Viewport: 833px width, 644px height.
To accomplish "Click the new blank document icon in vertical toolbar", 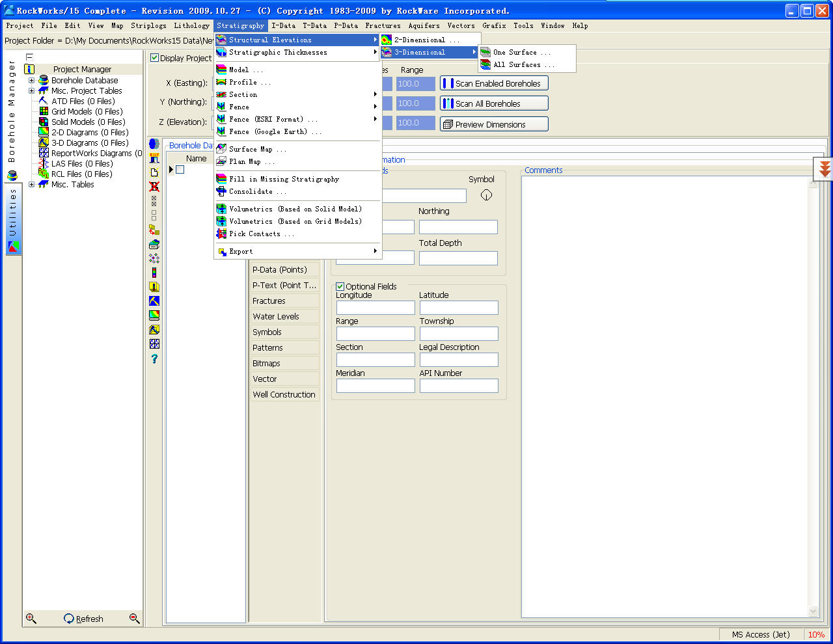I will (154, 172).
